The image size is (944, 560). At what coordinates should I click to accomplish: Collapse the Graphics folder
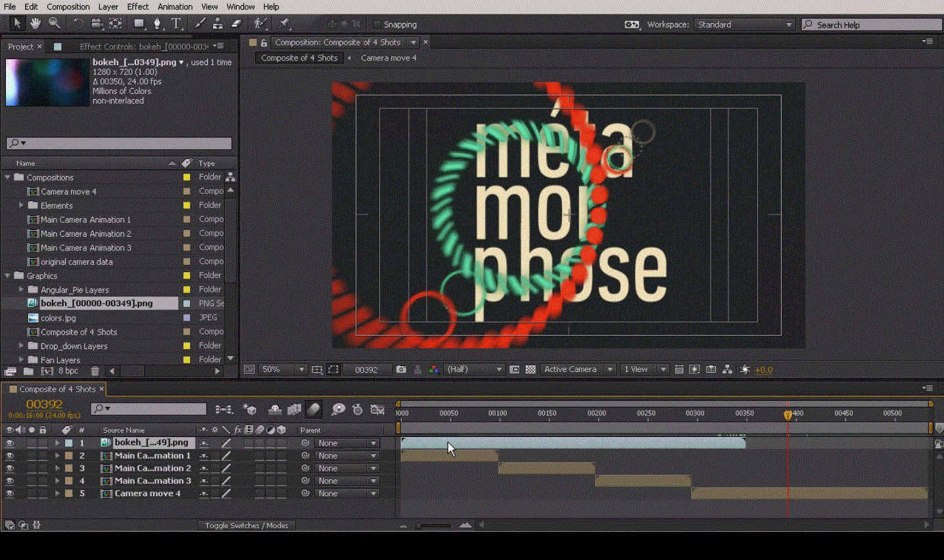point(7,275)
